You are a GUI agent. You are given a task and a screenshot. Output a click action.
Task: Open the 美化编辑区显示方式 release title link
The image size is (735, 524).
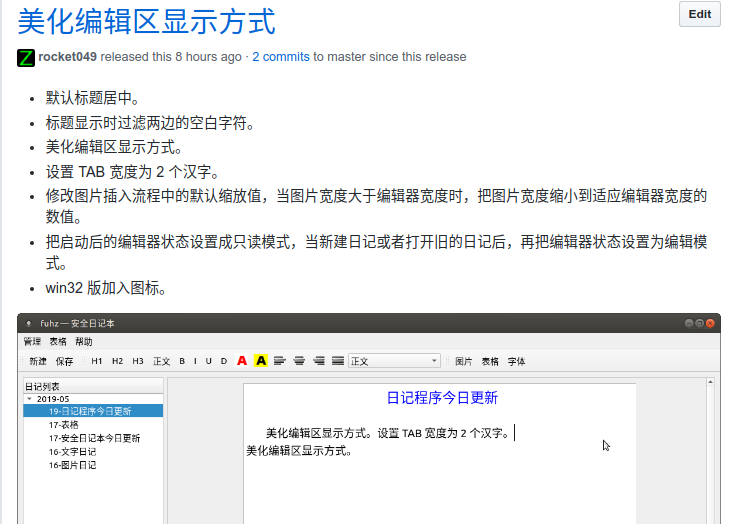[146, 21]
